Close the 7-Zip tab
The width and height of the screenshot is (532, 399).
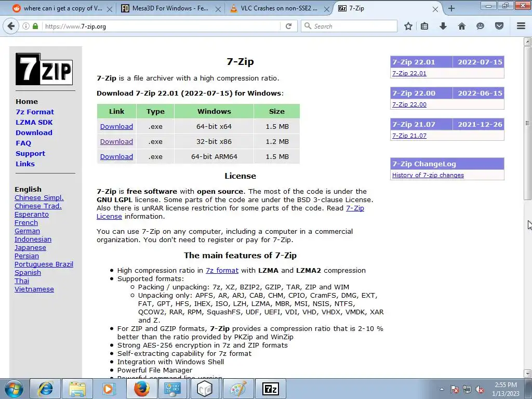(x=435, y=9)
